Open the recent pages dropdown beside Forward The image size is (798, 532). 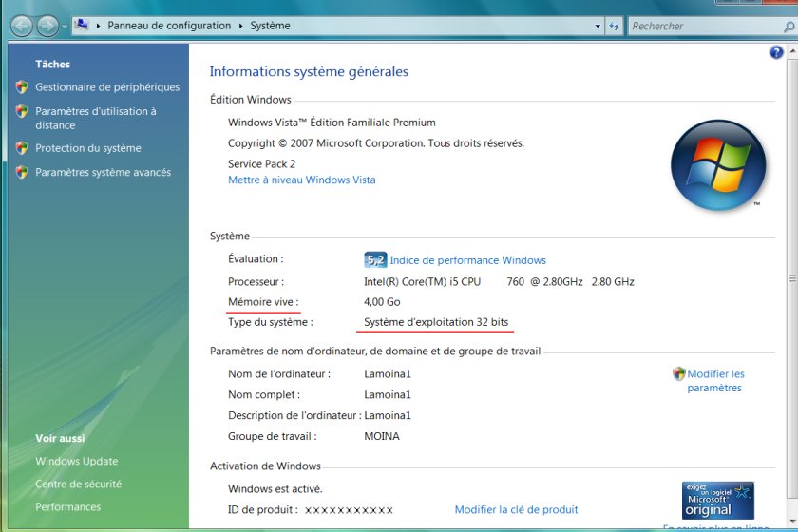[x=65, y=26]
